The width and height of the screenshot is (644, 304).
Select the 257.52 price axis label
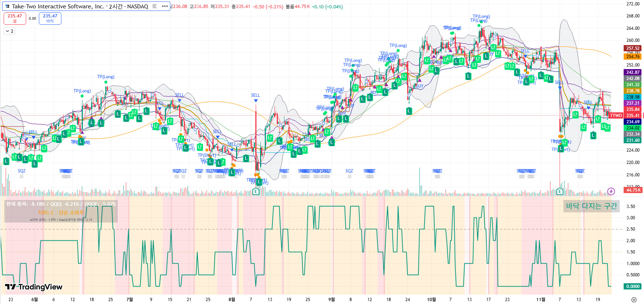pyautogui.click(x=633, y=48)
